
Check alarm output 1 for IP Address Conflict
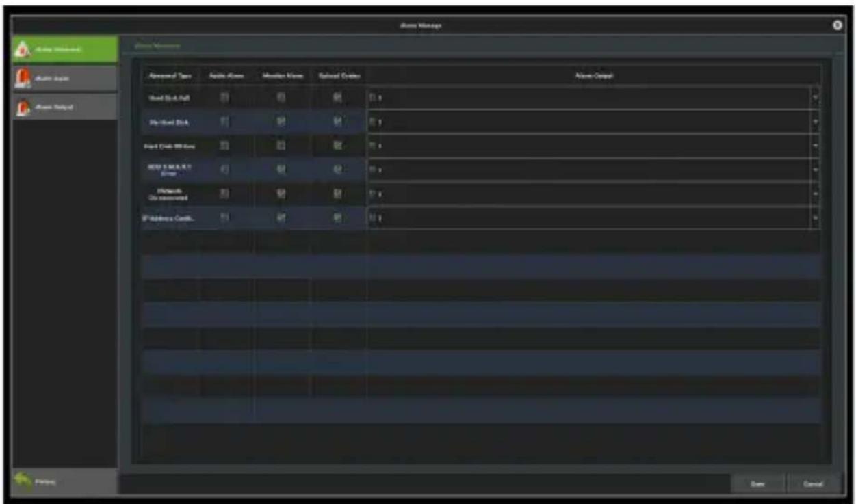point(373,218)
